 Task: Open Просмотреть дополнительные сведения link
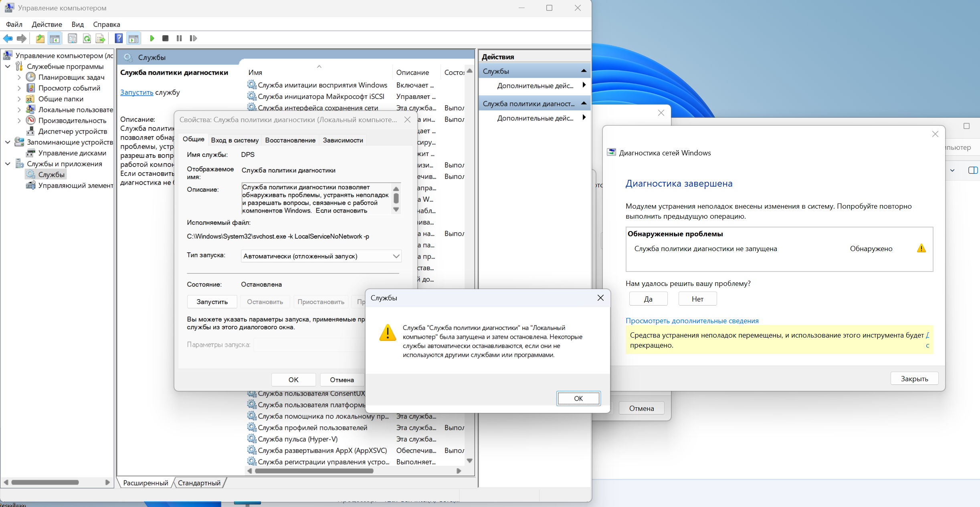coord(692,321)
